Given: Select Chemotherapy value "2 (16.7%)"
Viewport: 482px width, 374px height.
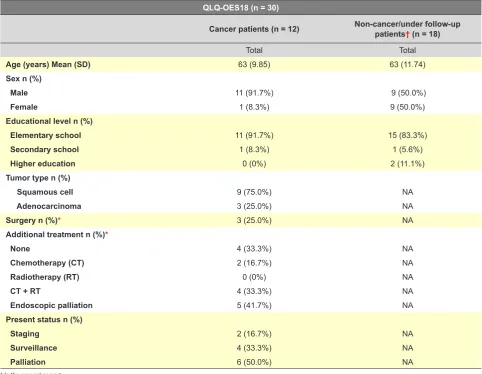Looking at the screenshot, I should pyautogui.click(x=254, y=263).
